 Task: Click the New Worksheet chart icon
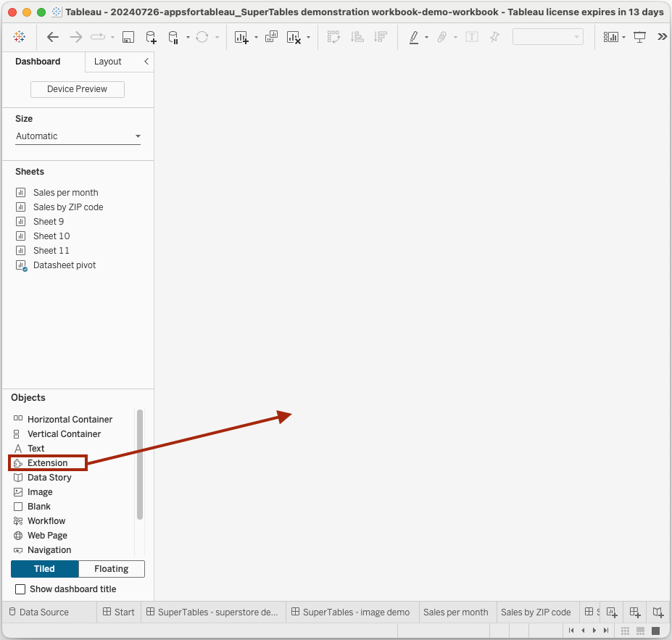pos(241,37)
